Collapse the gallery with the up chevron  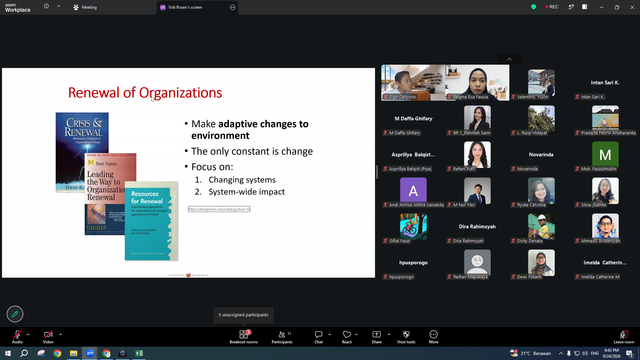(x=509, y=59)
